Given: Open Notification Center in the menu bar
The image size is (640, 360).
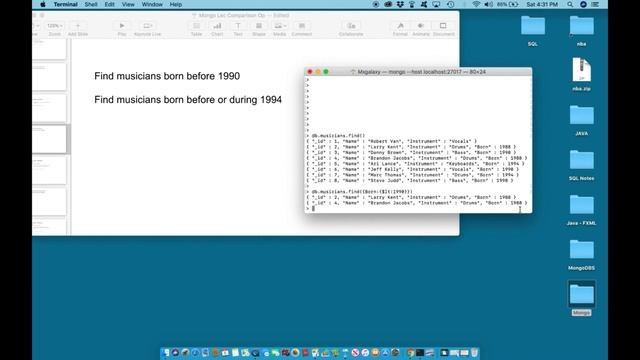Looking at the screenshot, I should point(596,4).
